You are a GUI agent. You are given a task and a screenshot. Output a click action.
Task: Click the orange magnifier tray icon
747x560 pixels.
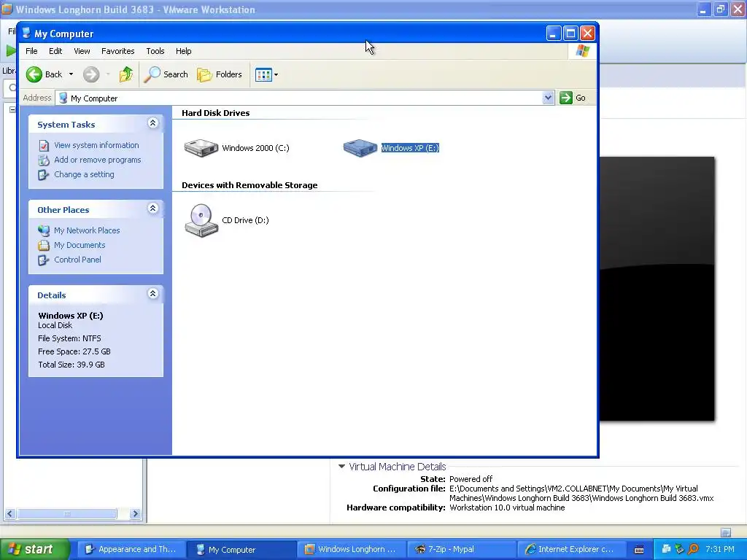click(693, 549)
